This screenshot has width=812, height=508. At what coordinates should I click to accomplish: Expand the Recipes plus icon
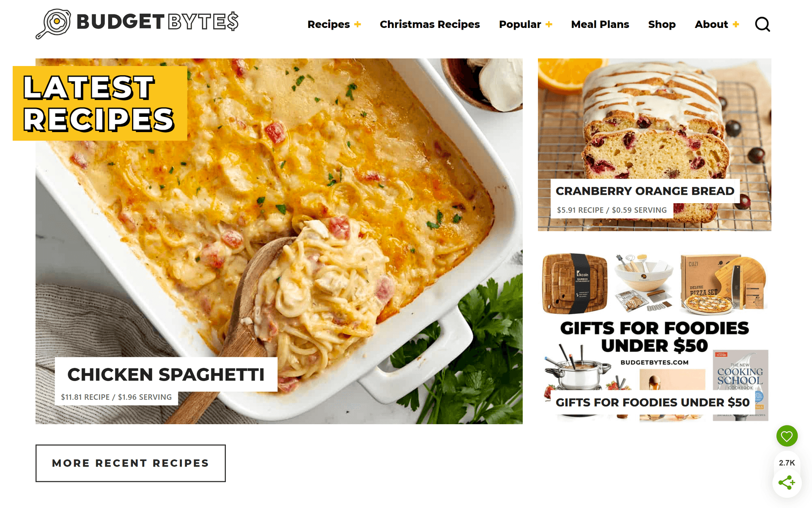pos(357,25)
